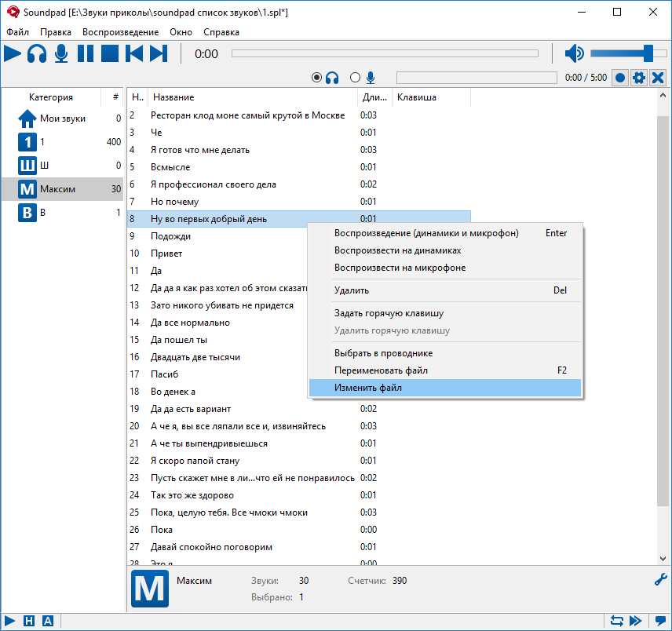
Task: Jump to the previous sound
Action: (x=134, y=54)
